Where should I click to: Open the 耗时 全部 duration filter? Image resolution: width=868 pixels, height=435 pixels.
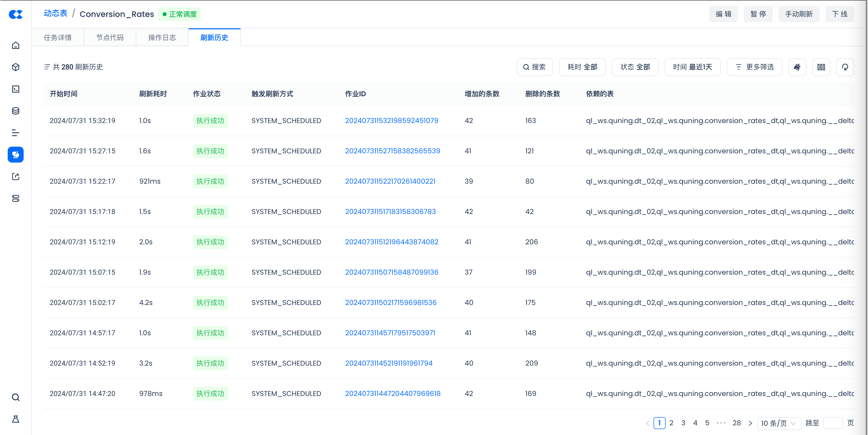coord(582,67)
